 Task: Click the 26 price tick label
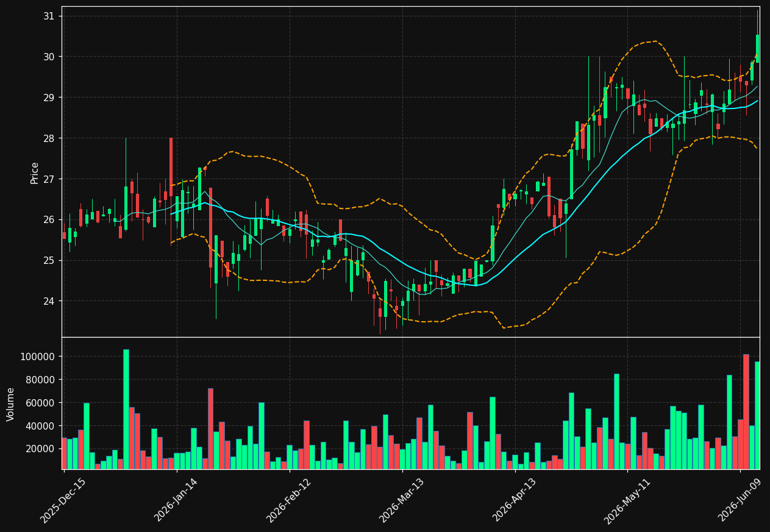[49, 219]
